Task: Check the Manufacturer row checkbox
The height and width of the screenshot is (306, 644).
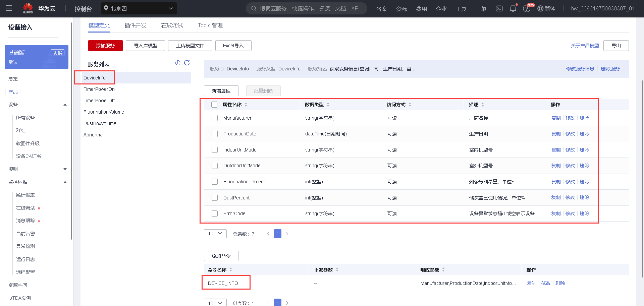Action: pos(215,118)
